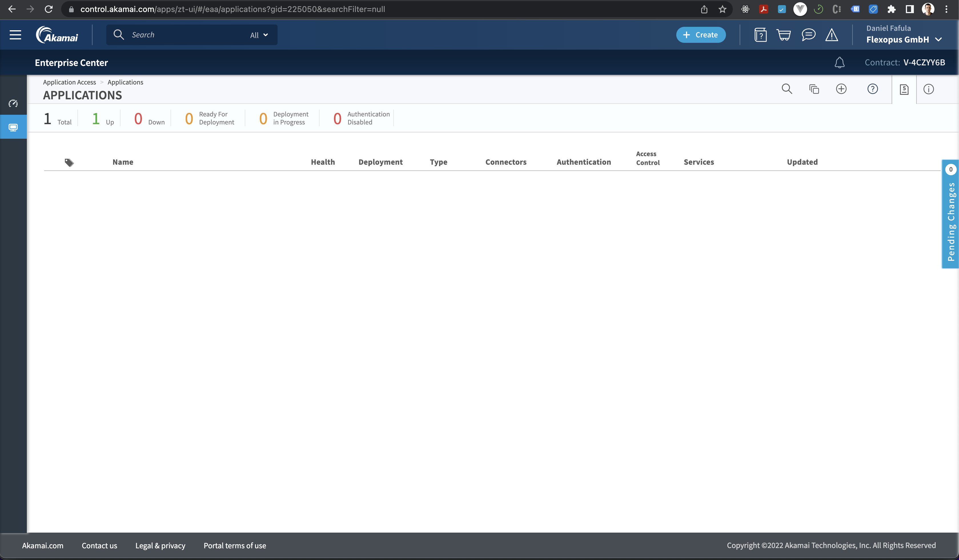Open search within the Applications panel

coord(787,89)
